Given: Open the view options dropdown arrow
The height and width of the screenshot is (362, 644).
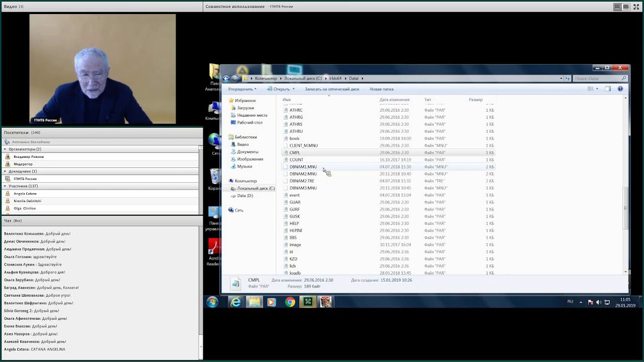Looking at the screenshot, I should tap(597, 89).
